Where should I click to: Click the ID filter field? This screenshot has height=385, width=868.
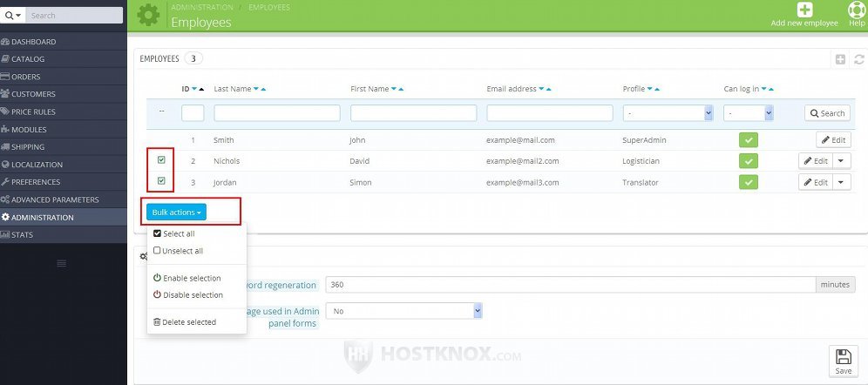pyautogui.click(x=193, y=113)
